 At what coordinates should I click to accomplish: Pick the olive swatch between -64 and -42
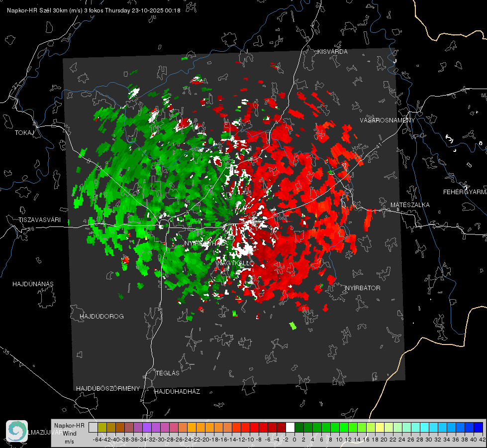102,427
